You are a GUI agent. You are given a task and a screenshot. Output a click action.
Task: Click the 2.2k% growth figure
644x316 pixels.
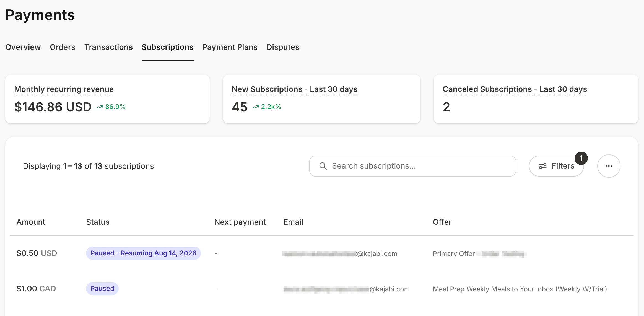click(271, 107)
